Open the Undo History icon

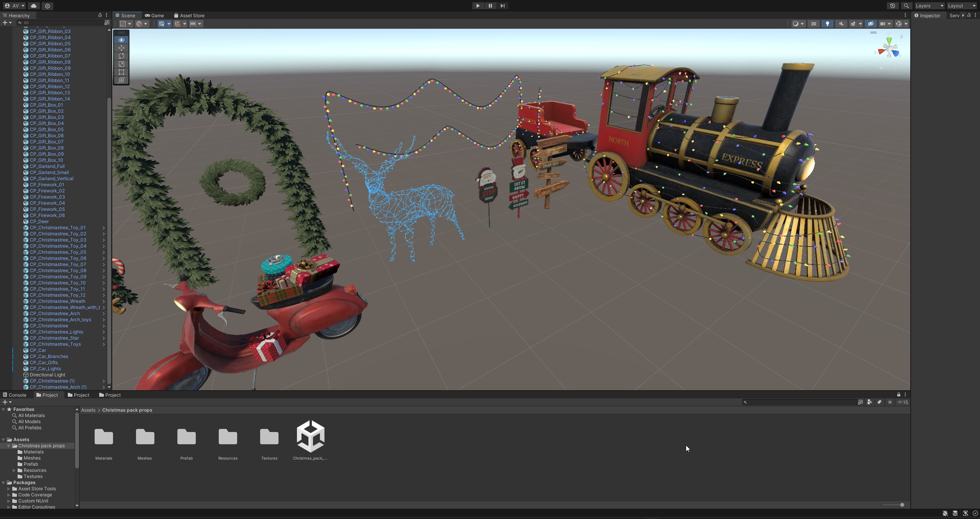(893, 6)
